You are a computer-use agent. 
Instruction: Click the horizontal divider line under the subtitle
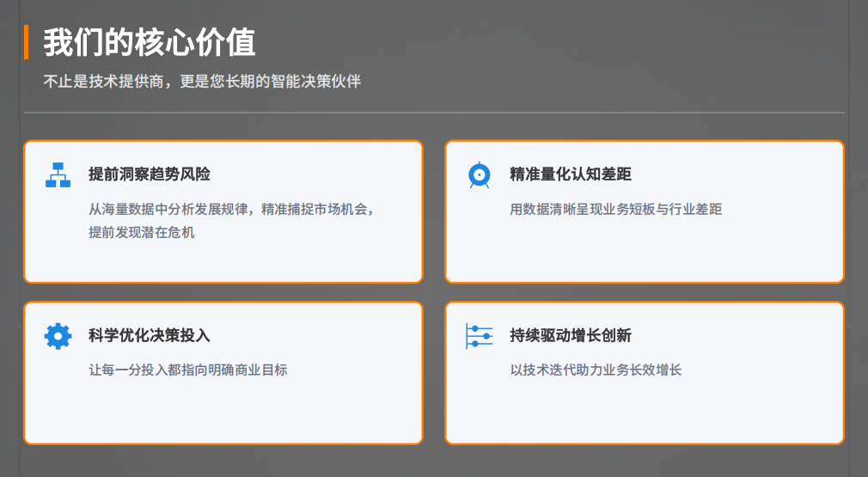(x=434, y=113)
